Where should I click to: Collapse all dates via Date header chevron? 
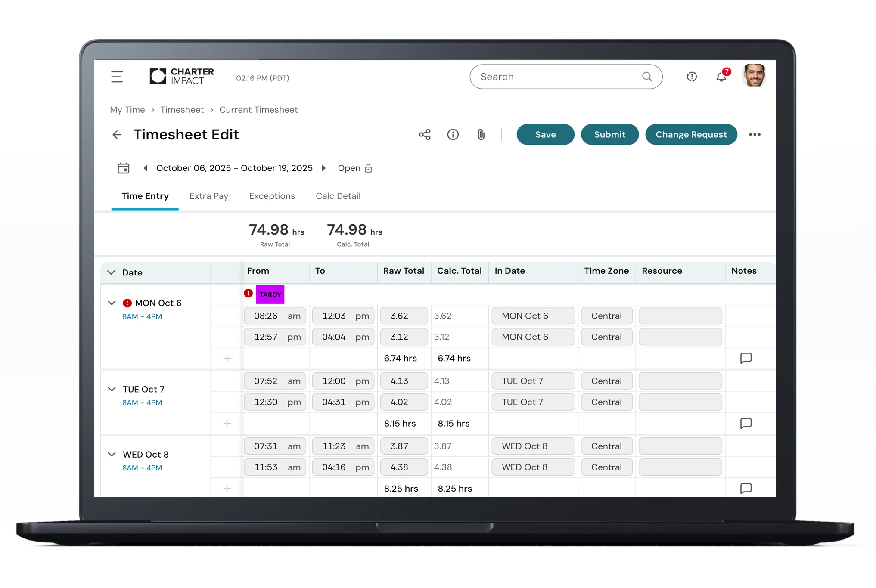tap(111, 272)
